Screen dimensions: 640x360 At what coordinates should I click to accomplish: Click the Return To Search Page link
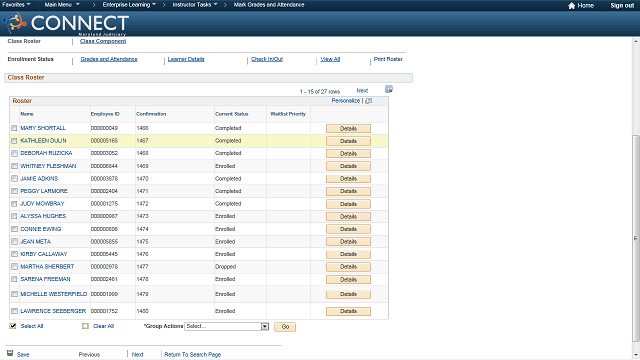[x=193, y=354]
